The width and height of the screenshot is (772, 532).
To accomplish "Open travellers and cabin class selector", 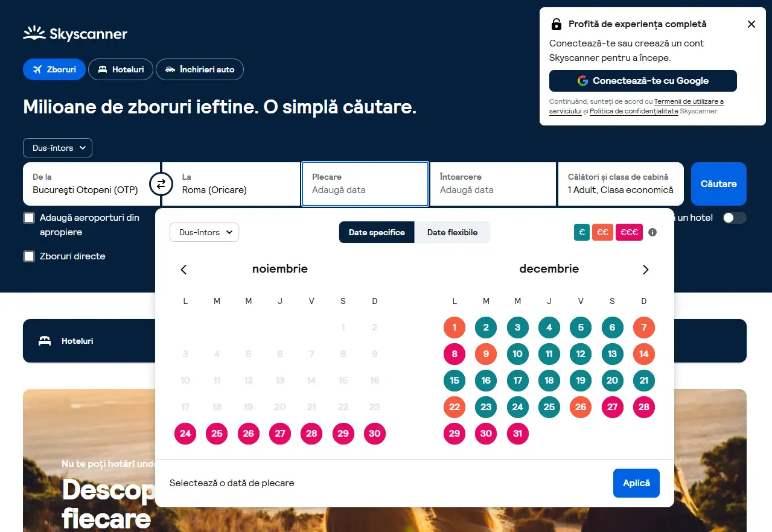I will coord(620,184).
